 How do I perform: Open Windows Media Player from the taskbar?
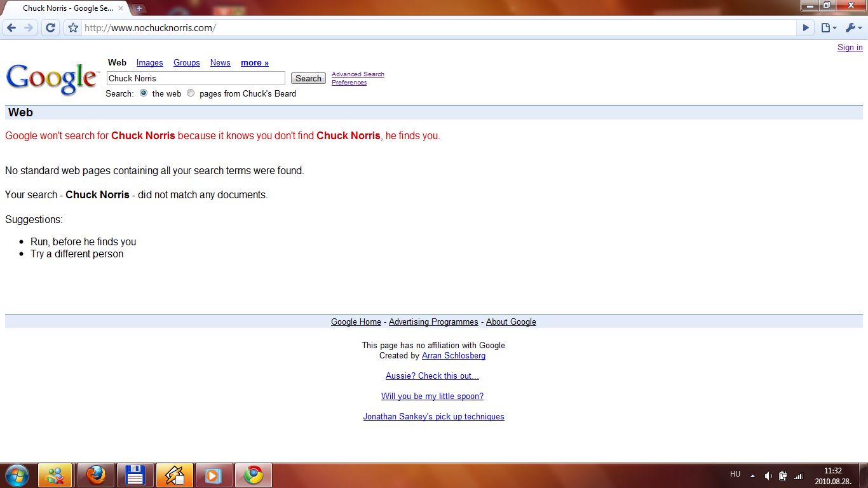tap(214, 475)
